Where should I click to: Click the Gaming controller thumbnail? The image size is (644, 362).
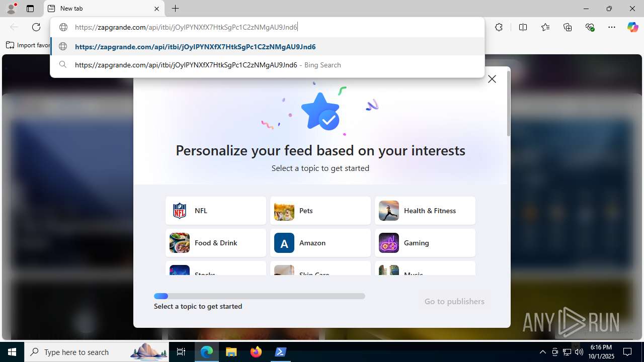click(x=389, y=243)
